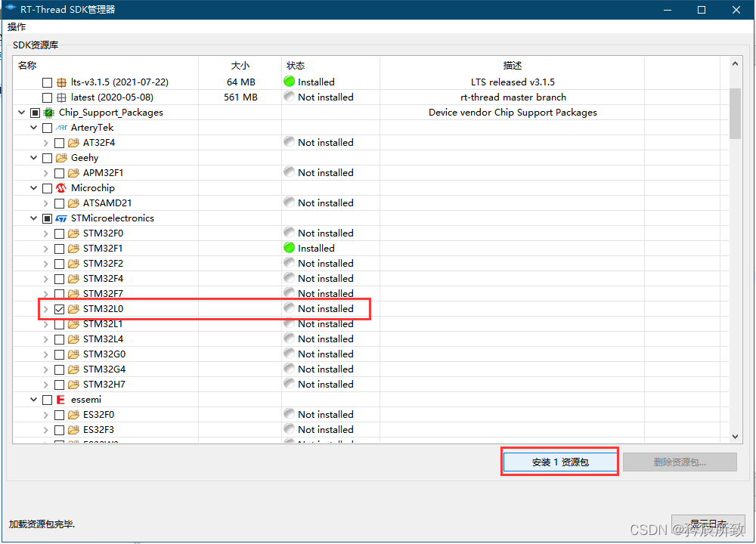The height and width of the screenshot is (544, 756).
Task: Click the 安装 1 资源包 button
Action: [560, 462]
